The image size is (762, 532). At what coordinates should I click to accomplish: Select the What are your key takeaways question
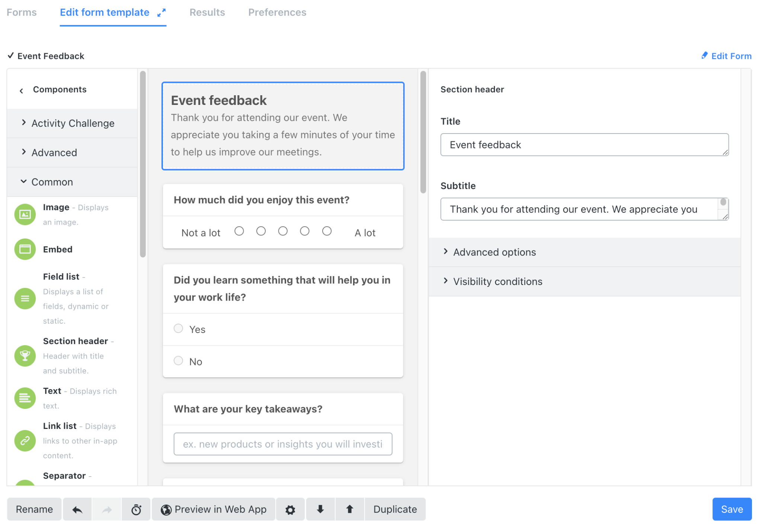pos(283,428)
